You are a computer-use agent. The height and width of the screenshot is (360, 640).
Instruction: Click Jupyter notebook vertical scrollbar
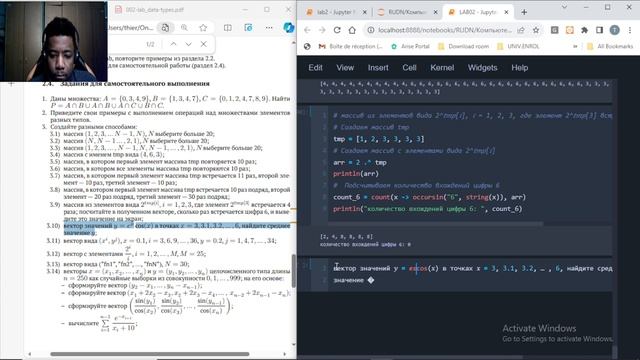point(616,351)
